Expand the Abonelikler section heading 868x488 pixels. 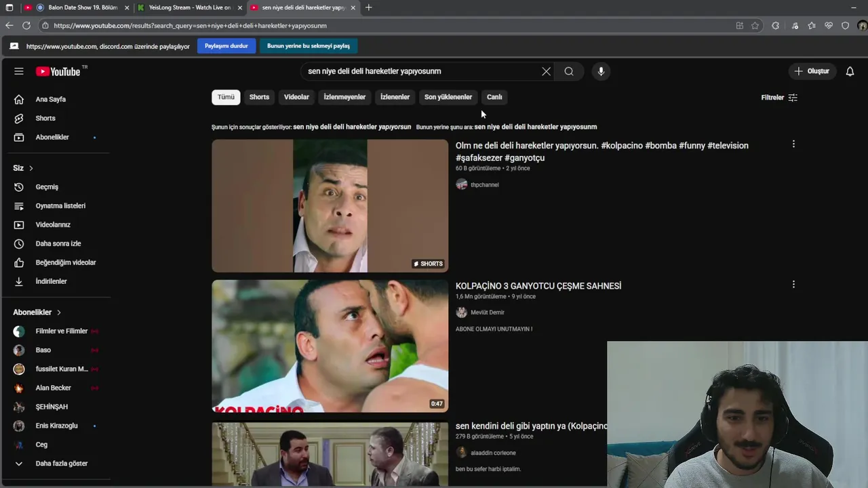[x=37, y=312]
